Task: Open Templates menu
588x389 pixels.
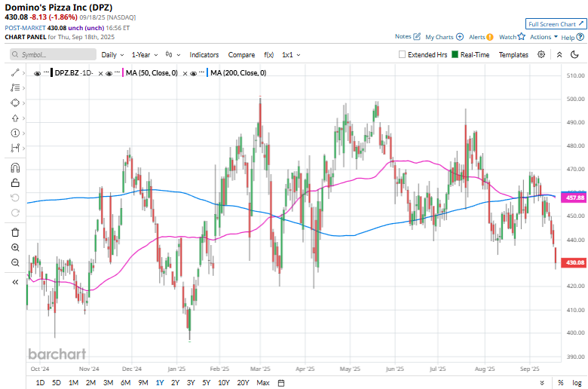Action: click(513, 55)
